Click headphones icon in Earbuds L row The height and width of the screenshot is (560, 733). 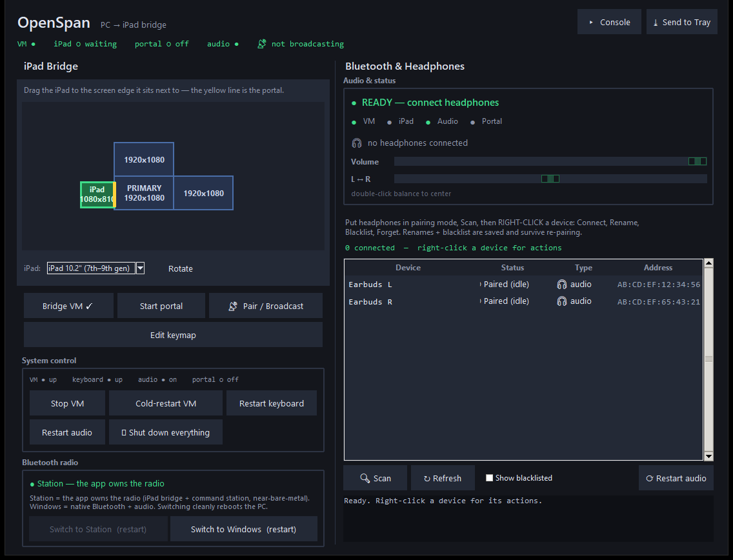click(x=562, y=285)
